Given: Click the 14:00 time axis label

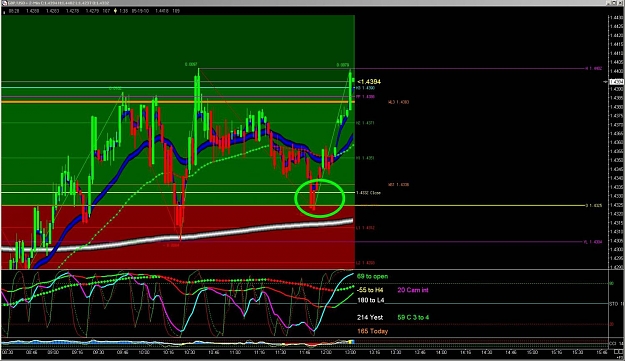Looking at the screenshot, I should 441,352.
